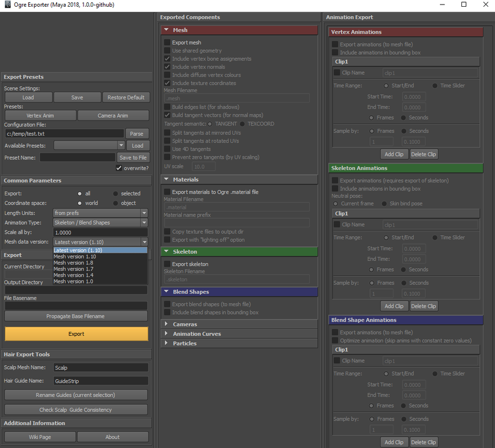The width and height of the screenshot is (495, 448).
Task: Click Rename Guides (current selection)
Action: pyautogui.click(x=76, y=395)
